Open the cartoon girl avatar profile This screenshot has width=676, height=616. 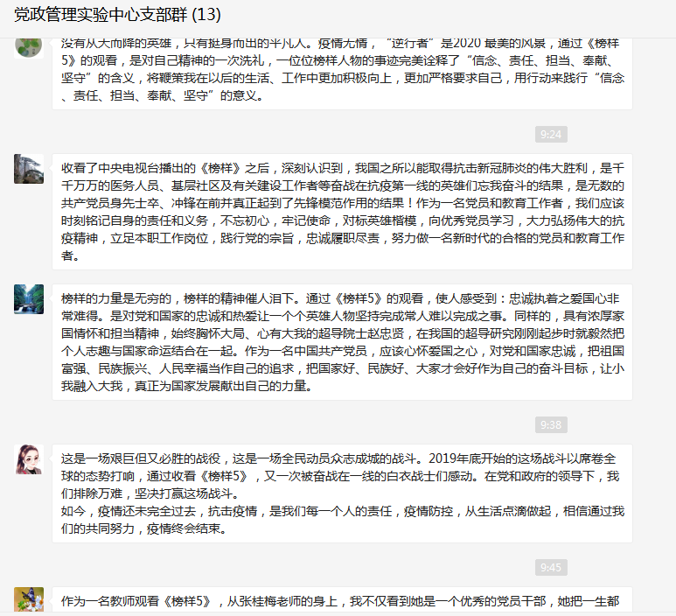(x=29, y=459)
